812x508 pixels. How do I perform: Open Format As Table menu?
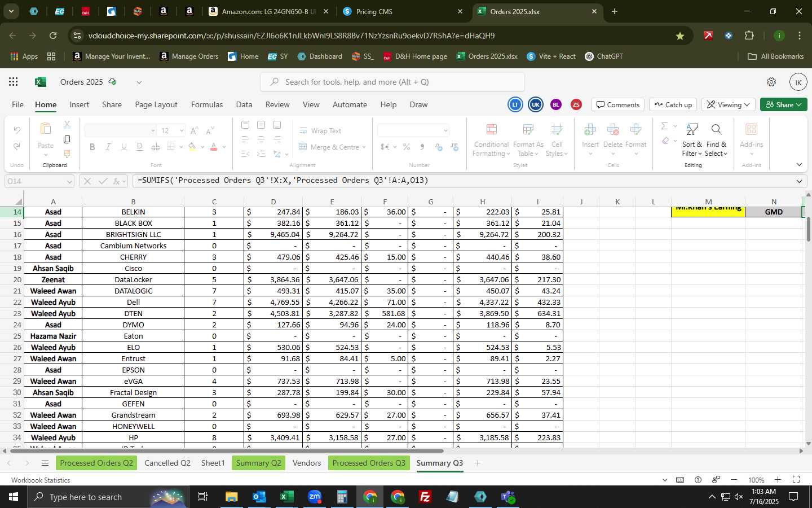coord(528,140)
